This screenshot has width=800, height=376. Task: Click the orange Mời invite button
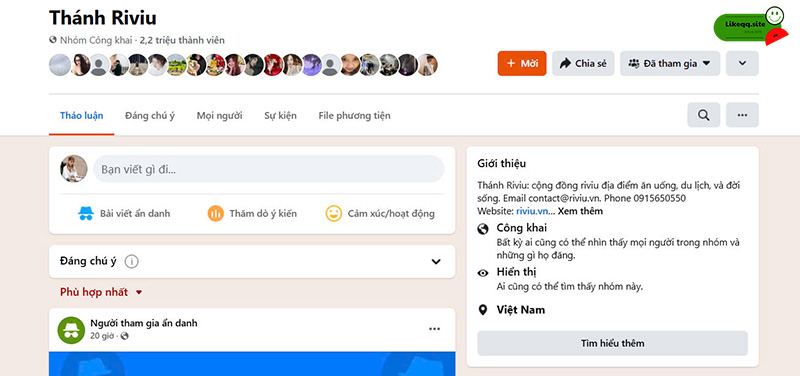[x=521, y=63]
